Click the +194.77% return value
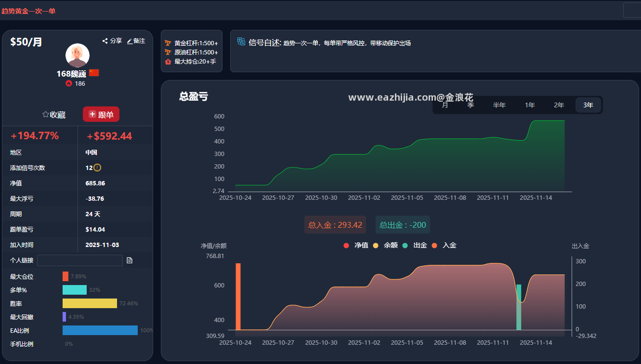 pyautogui.click(x=35, y=136)
